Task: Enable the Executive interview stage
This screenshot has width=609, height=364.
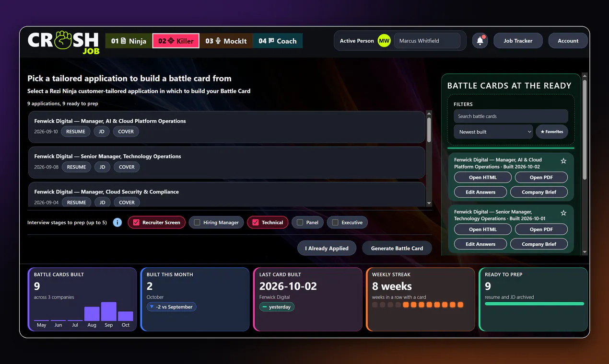Action: (347, 222)
